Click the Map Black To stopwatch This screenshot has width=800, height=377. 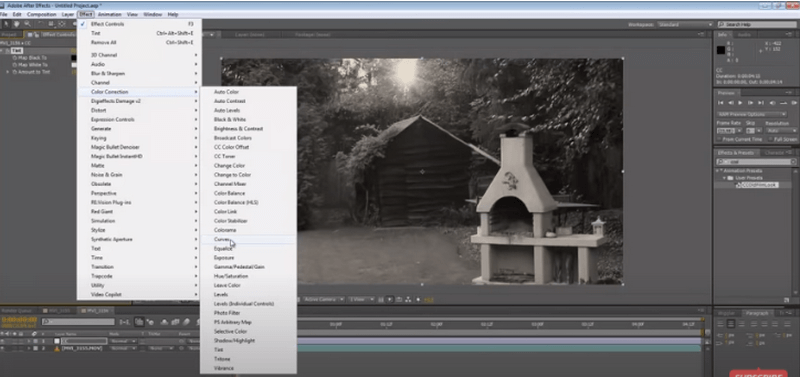point(14,58)
